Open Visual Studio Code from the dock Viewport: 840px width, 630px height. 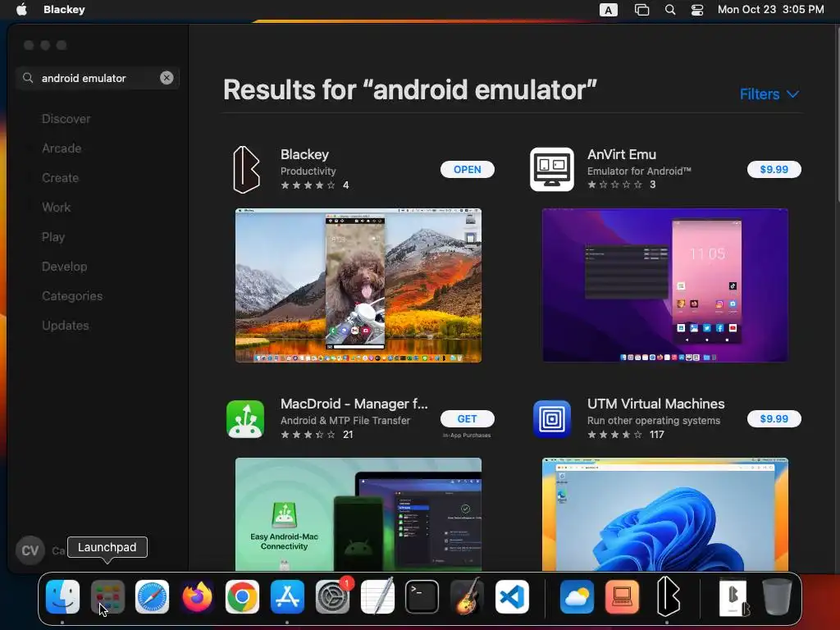tap(512, 596)
